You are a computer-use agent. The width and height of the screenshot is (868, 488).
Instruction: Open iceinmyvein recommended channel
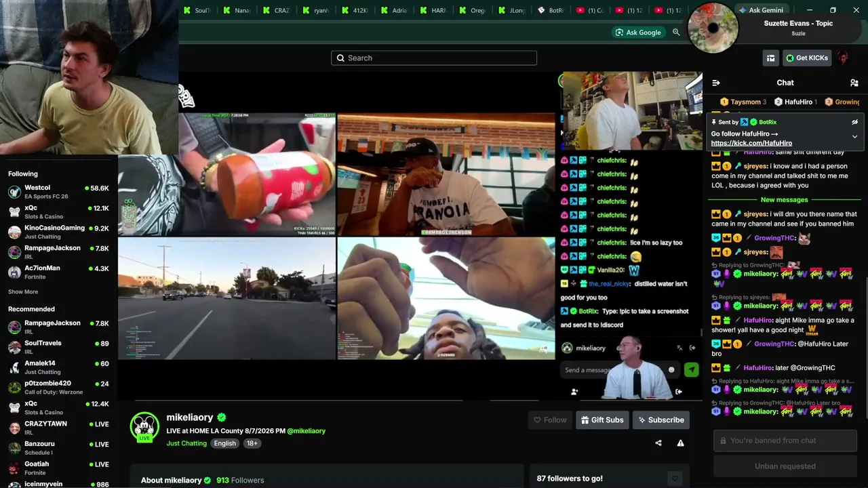(x=58, y=484)
